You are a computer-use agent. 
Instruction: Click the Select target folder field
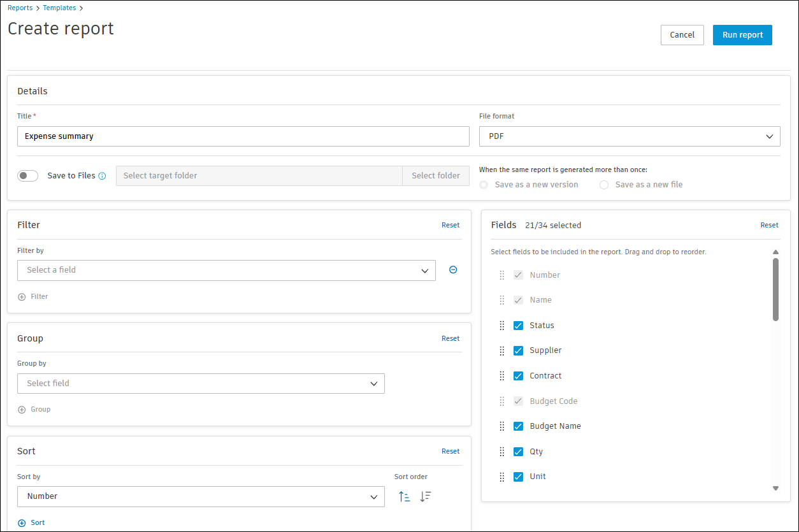[259, 176]
